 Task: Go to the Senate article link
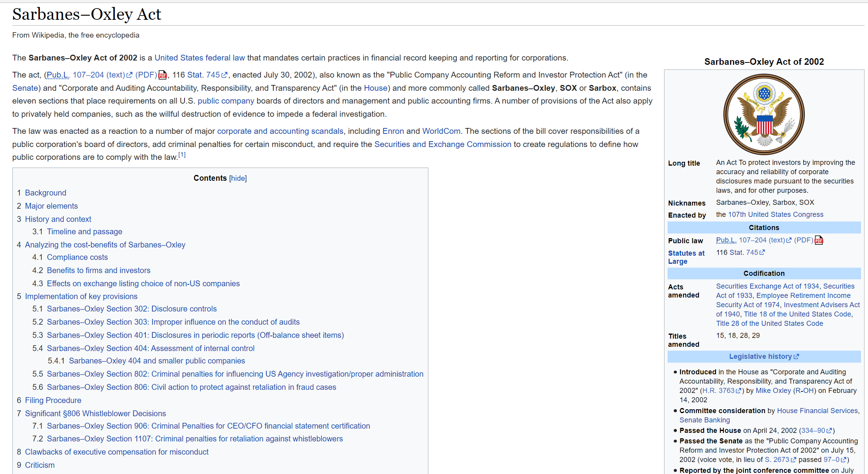point(25,88)
